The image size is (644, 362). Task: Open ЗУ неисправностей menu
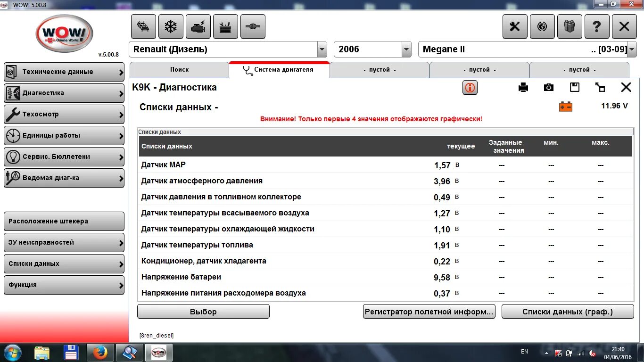[64, 243]
